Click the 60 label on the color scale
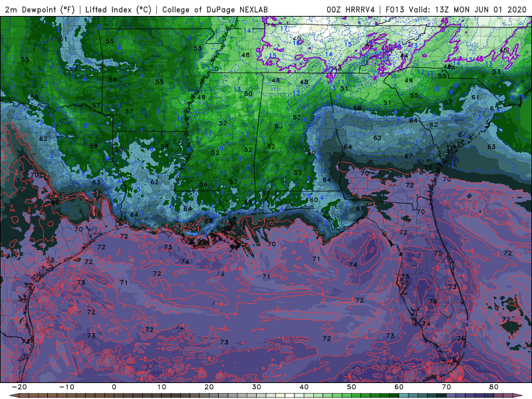The image size is (532, 399). pos(399,387)
